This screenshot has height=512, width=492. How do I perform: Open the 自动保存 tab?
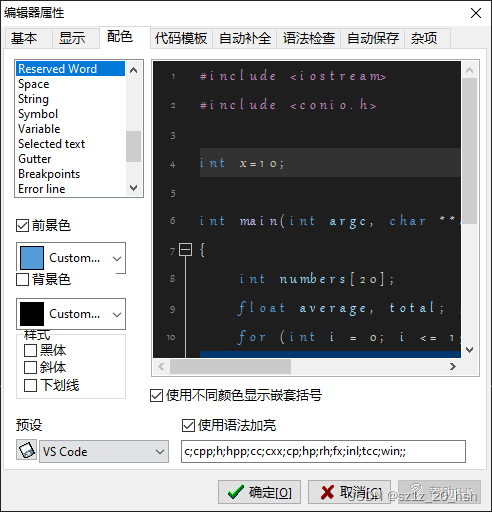click(373, 38)
